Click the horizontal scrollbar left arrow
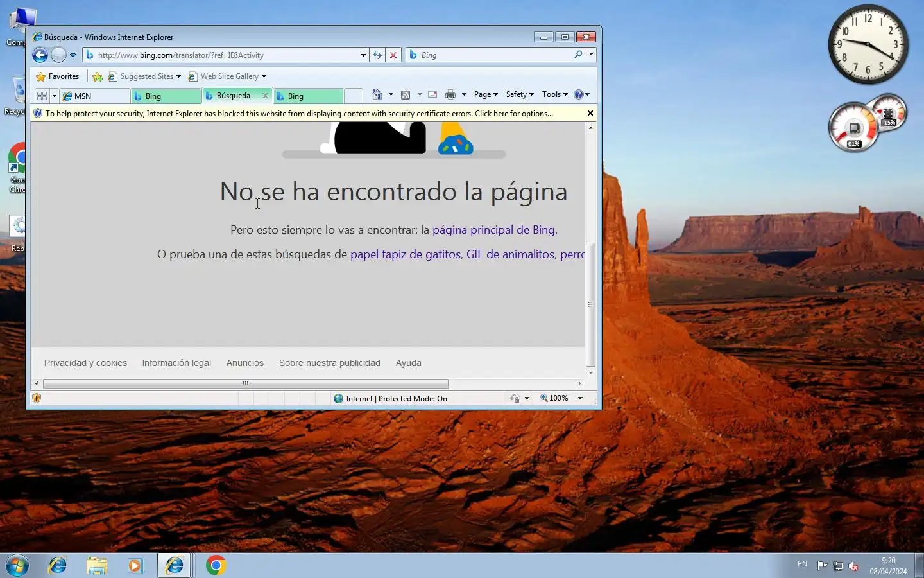This screenshot has height=578, width=924. [37, 383]
